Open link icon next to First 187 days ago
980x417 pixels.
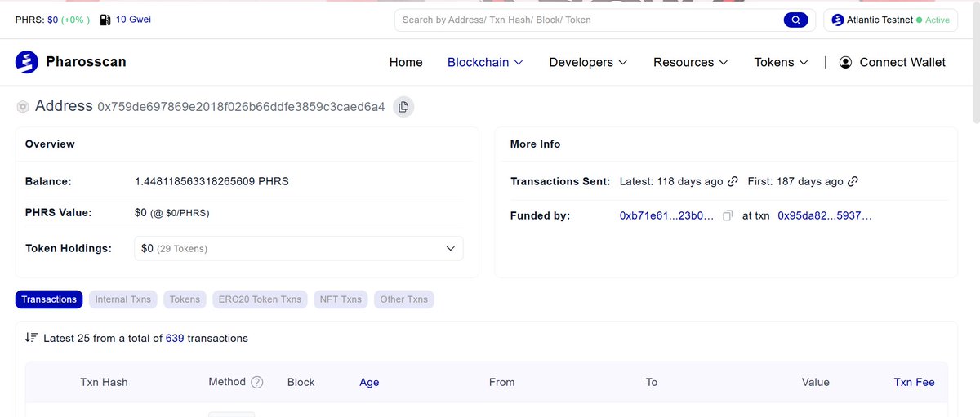tap(853, 181)
